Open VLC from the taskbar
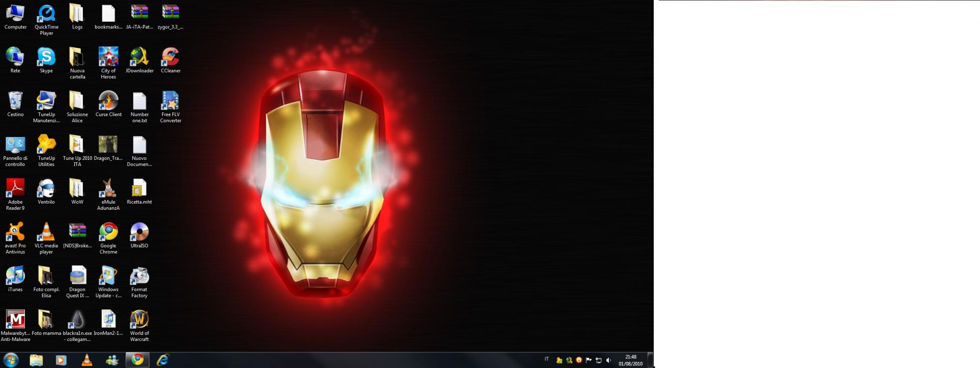The width and height of the screenshot is (980, 368). point(87,360)
